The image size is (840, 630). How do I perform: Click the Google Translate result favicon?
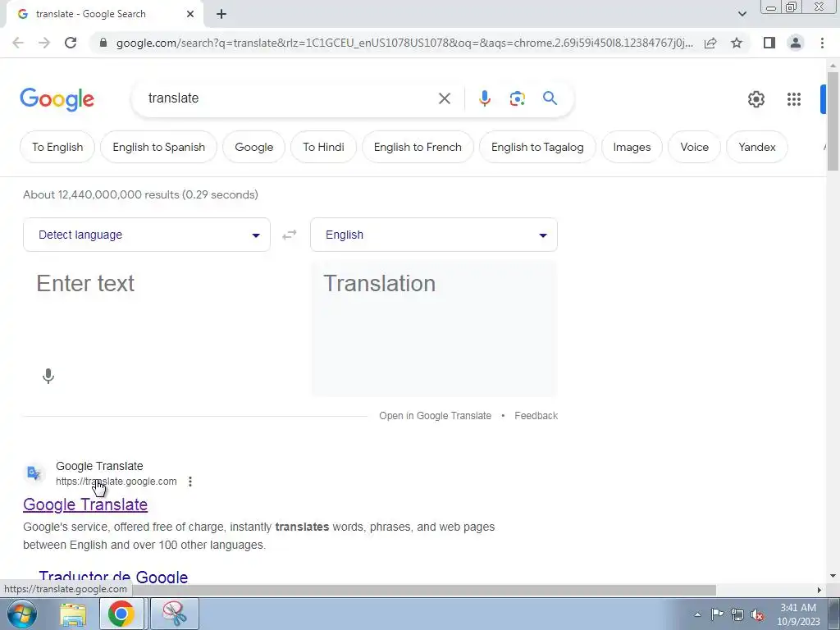point(34,473)
